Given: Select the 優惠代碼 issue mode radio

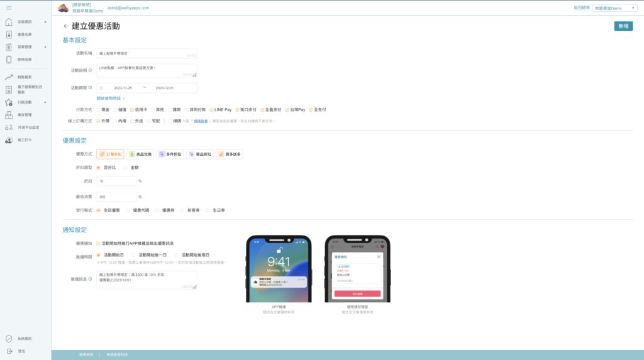Looking at the screenshot, I should click(128, 210).
